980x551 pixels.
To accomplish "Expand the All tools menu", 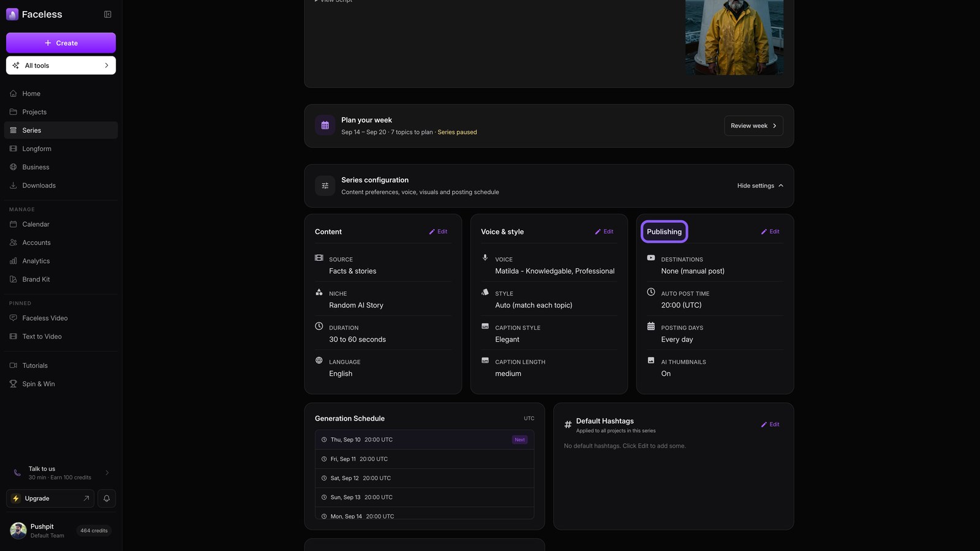I will coord(61,66).
